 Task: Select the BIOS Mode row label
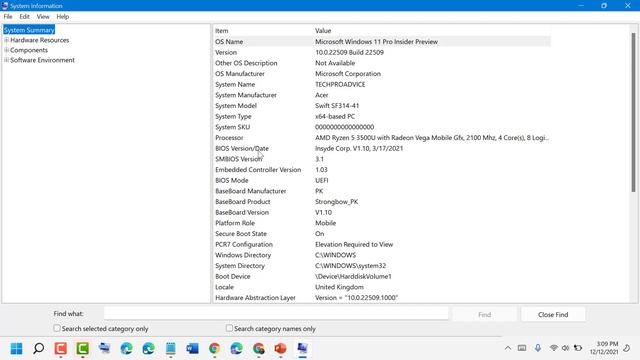coord(231,180)
